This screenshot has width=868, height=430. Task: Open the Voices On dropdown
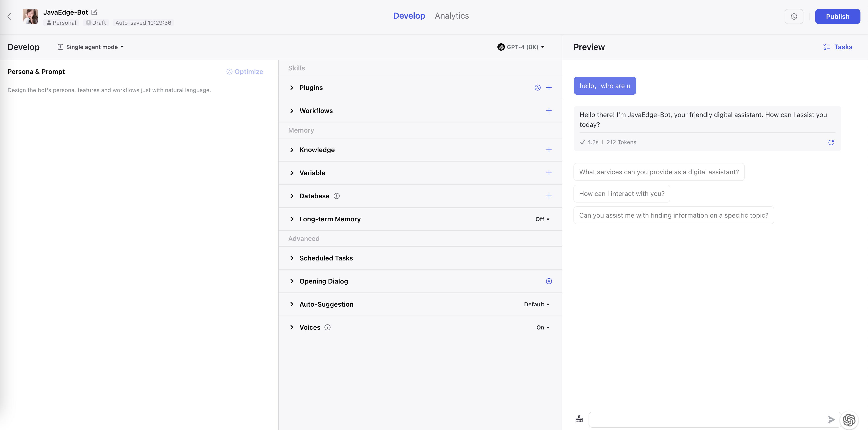click(x=542, y=328)
